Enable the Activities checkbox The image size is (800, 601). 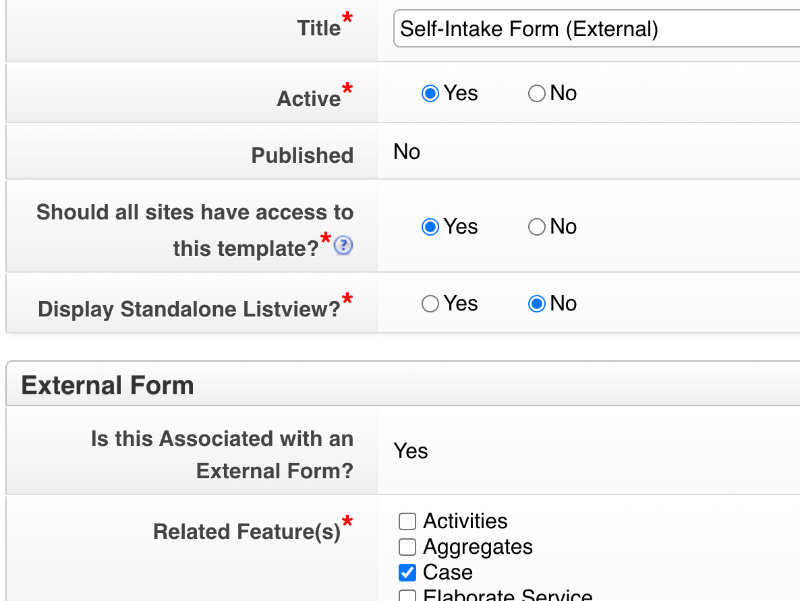tap(407, 520)
